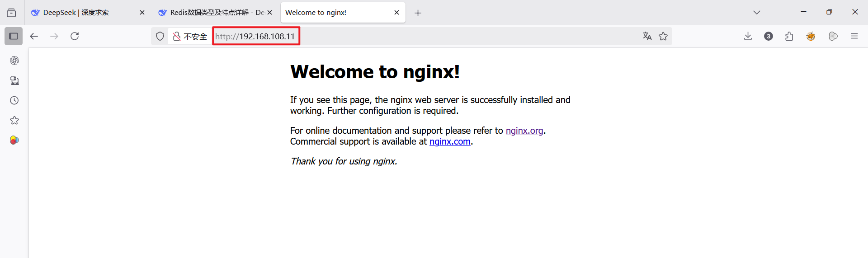
Task: Bookmark this page with star icon
Action: [663, 36]
